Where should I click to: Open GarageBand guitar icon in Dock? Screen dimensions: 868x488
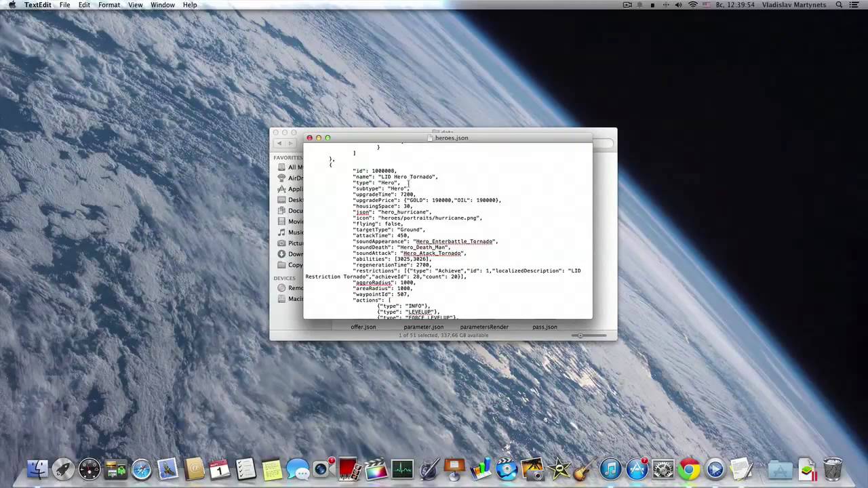tap(585, 468)
